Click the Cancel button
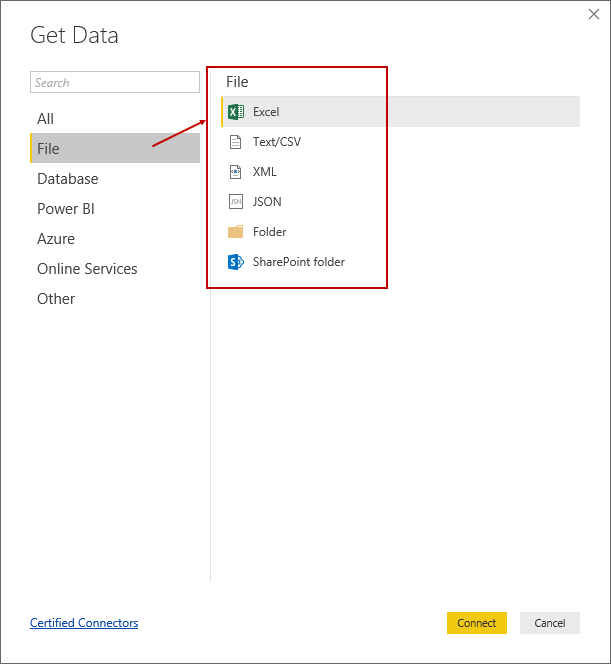 (x=550, y=623)
